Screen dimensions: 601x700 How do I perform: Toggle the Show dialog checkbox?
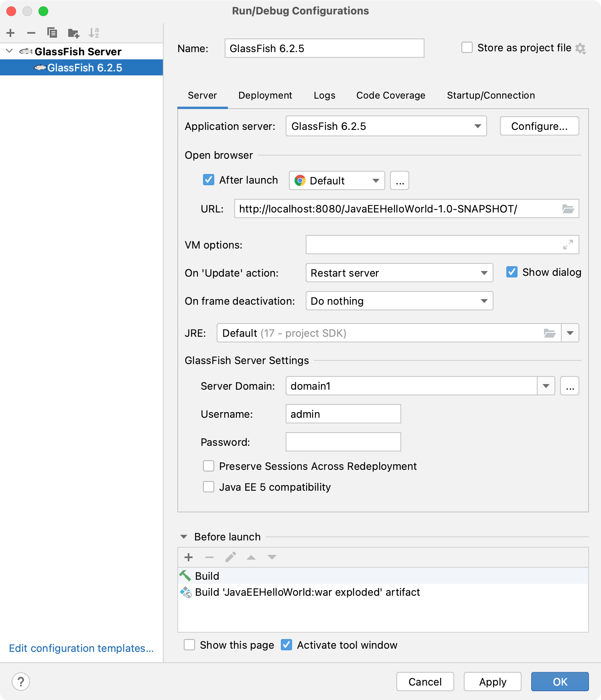point(512,272)
